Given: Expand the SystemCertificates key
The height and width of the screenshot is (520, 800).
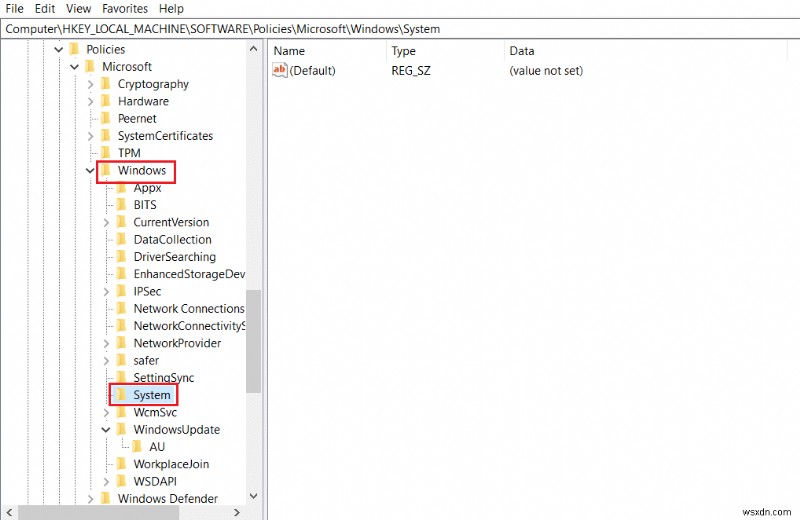Looking at the screenshot, I should 90,136.
